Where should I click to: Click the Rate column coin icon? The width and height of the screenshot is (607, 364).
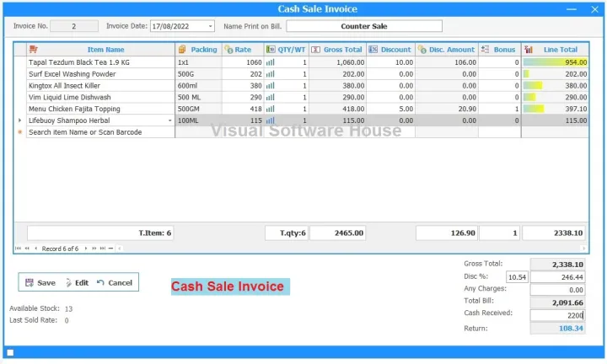tap(228, 50)
